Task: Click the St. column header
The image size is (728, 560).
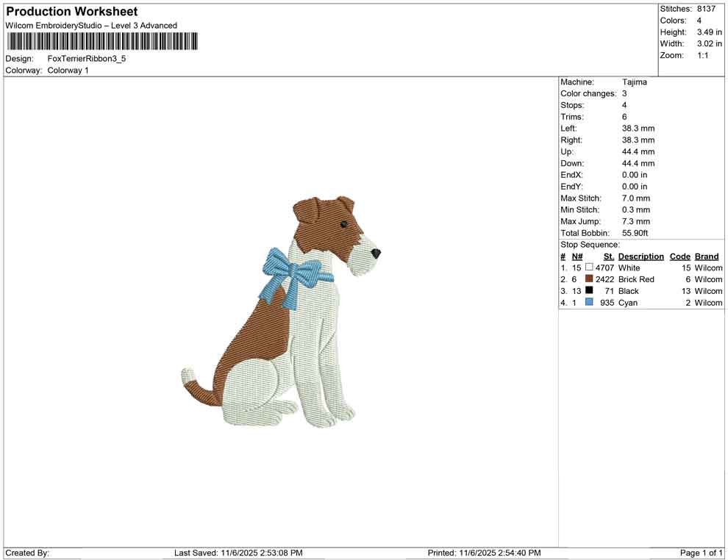Action: tap(607, 256)
